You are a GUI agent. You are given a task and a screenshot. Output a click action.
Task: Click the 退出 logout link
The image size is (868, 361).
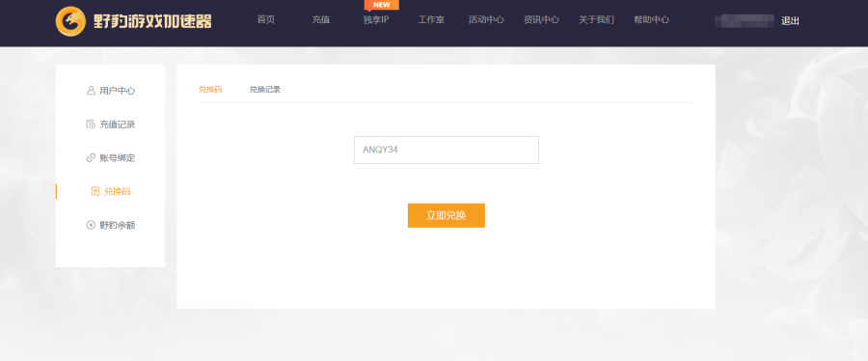[x=790, y=21]
